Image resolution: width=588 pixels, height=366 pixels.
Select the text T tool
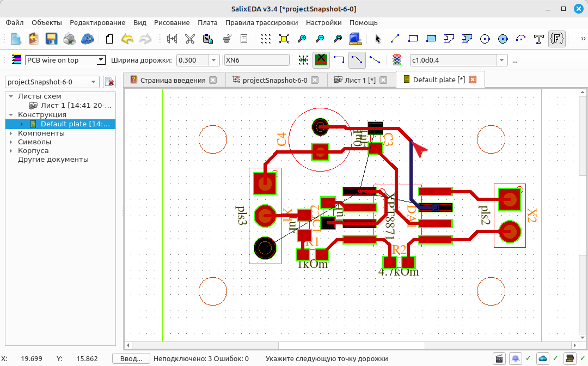(x=539, y=39)
